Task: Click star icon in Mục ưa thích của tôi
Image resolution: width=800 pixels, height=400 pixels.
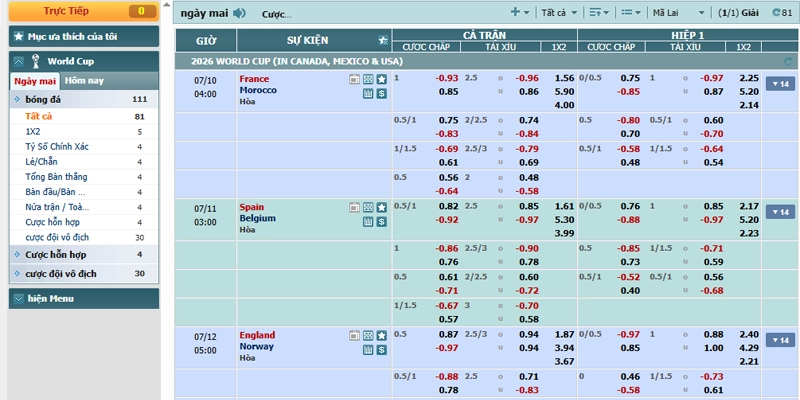Action: point(18,36)
